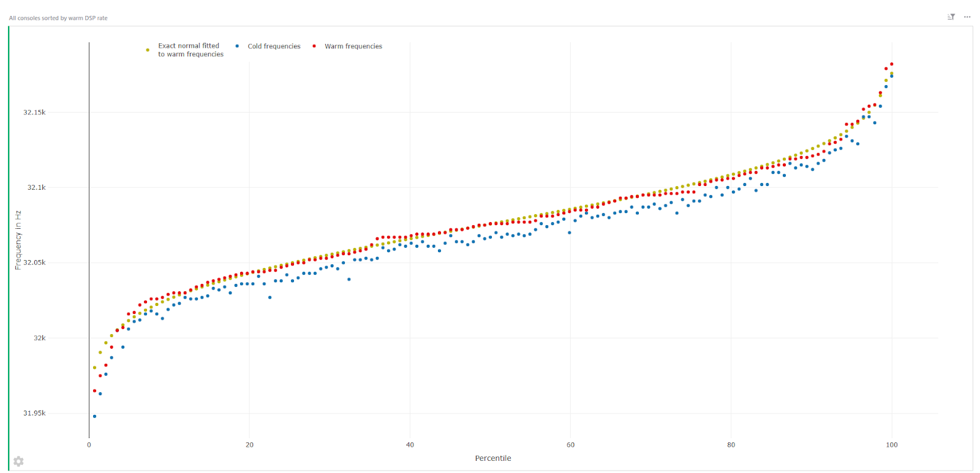Toggle the Warm frequencies legend series
The image size is (980, 473).
[353, 47]
